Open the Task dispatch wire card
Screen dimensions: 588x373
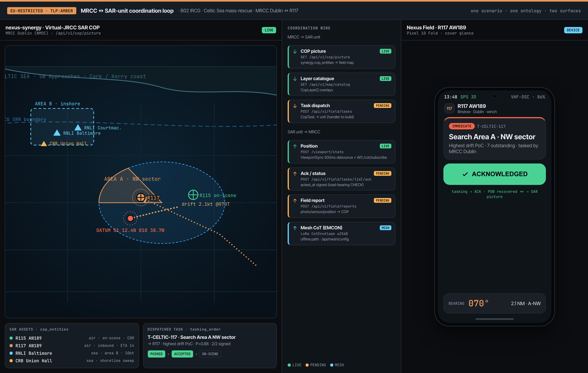[341, 111]
